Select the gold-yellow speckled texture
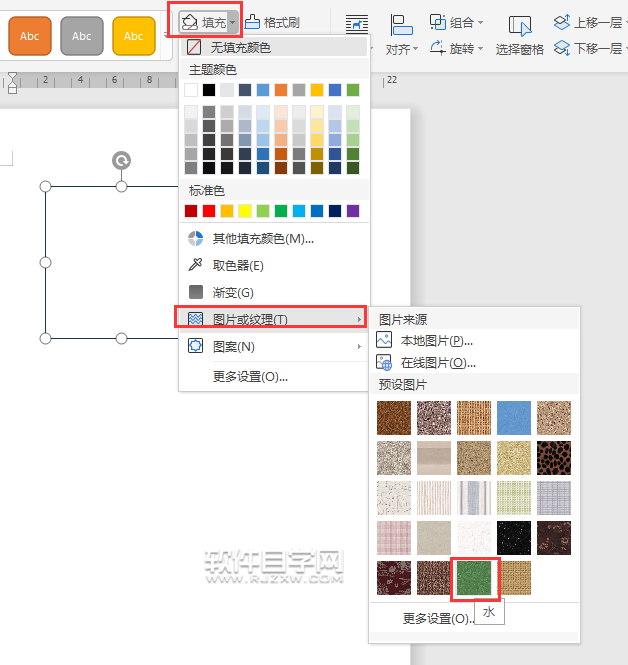This screenshot has width=628, height=665. [x=514, y=458]
